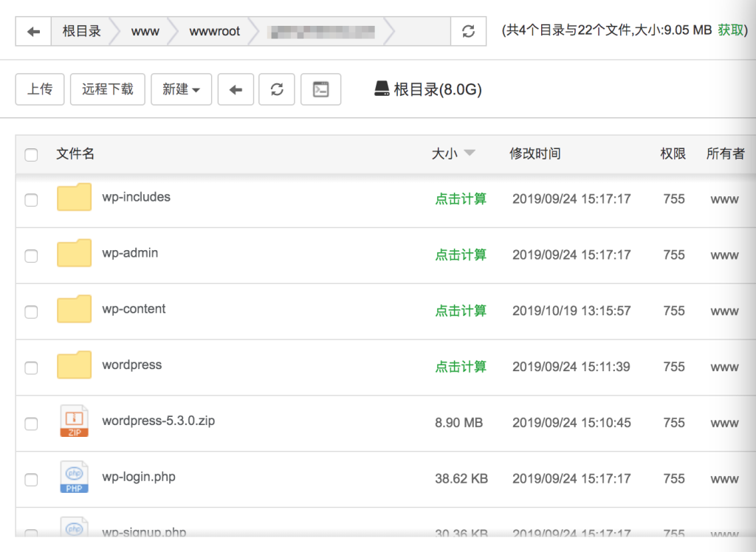Click the toolbar refresh icon button

coord(277,89)
